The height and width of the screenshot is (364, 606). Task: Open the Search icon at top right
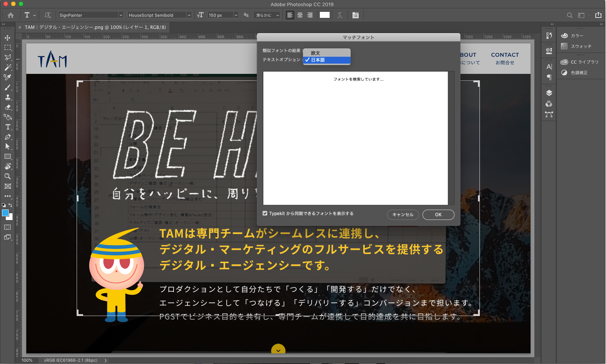pos(570,15)
